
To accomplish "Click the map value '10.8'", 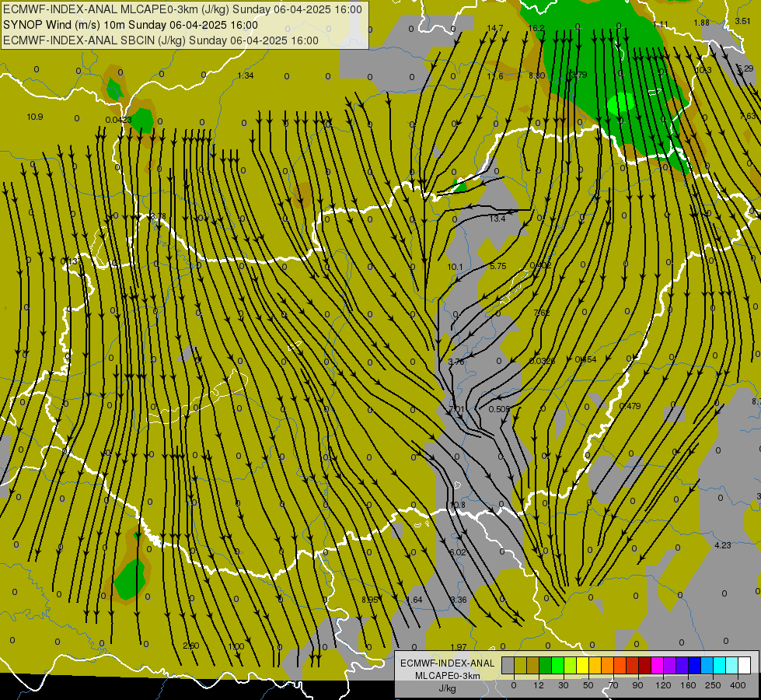I will click(458, 505).
